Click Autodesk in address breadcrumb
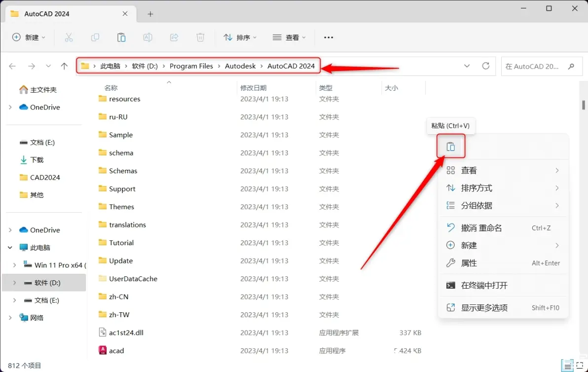The height and width of the screenshot is (372, 588). (x=240, y=66)
